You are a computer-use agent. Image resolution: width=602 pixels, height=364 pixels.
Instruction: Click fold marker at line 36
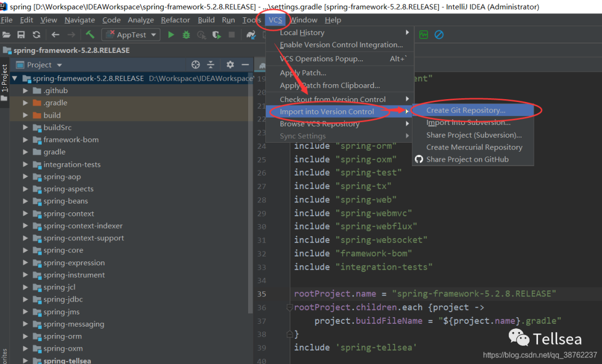click(x=290, y=308)
